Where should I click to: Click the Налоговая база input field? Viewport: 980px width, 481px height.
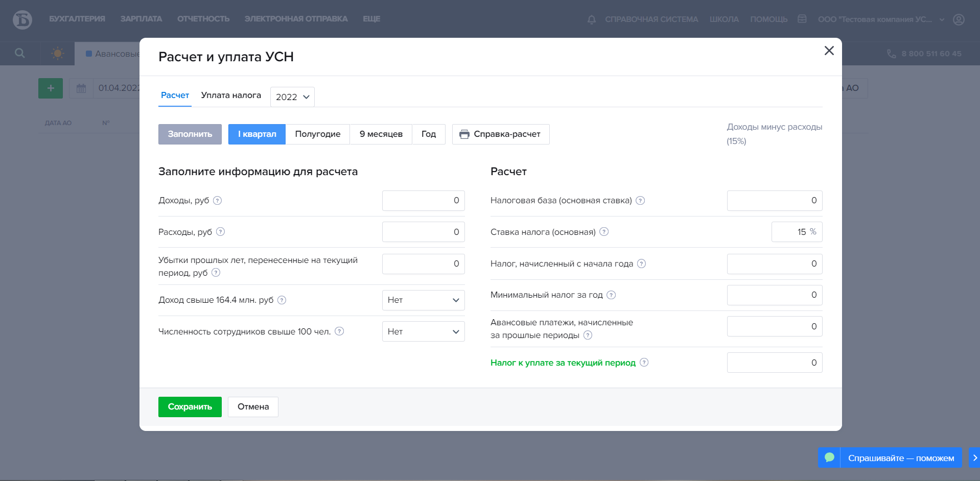(x=775, y=201)
